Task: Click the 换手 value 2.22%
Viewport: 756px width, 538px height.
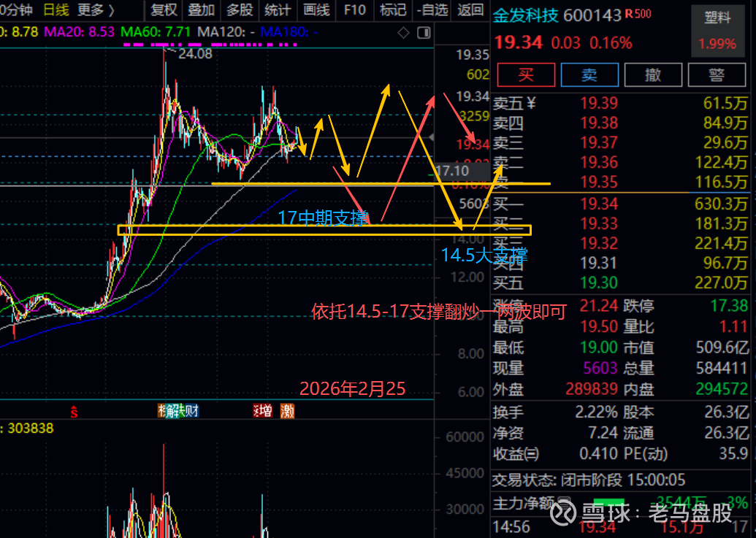Action: 596,412
